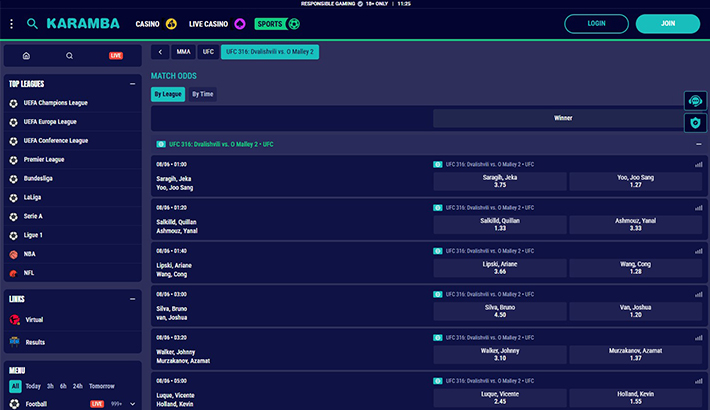Open statistics icon for Saragih vs Yoo
The height and width of the screenshot is (410, 710).
pos(699,164)
